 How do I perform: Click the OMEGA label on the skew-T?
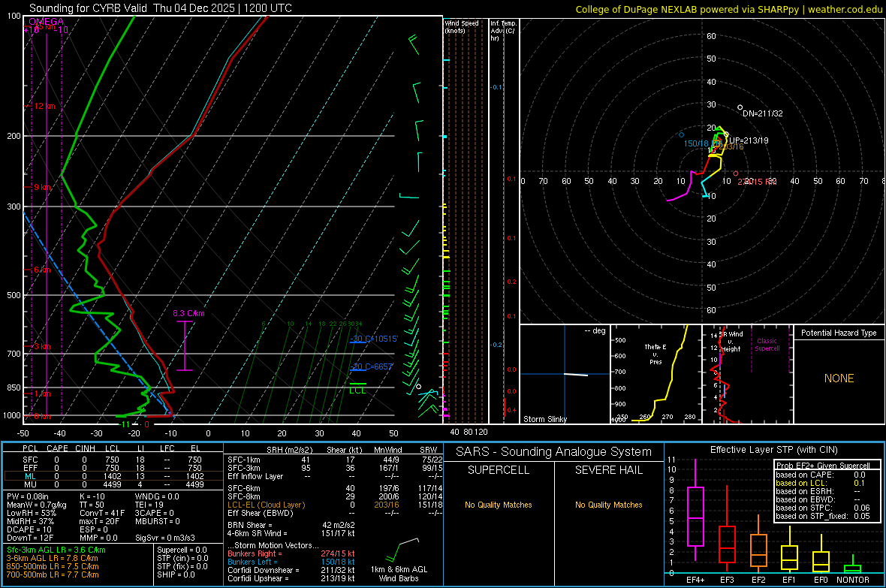click(46, 22)
